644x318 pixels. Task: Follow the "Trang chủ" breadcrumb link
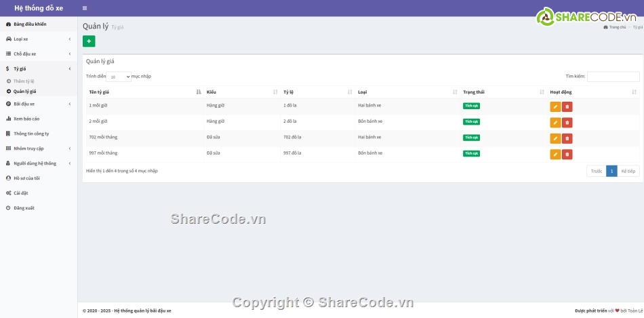[615, 27]
